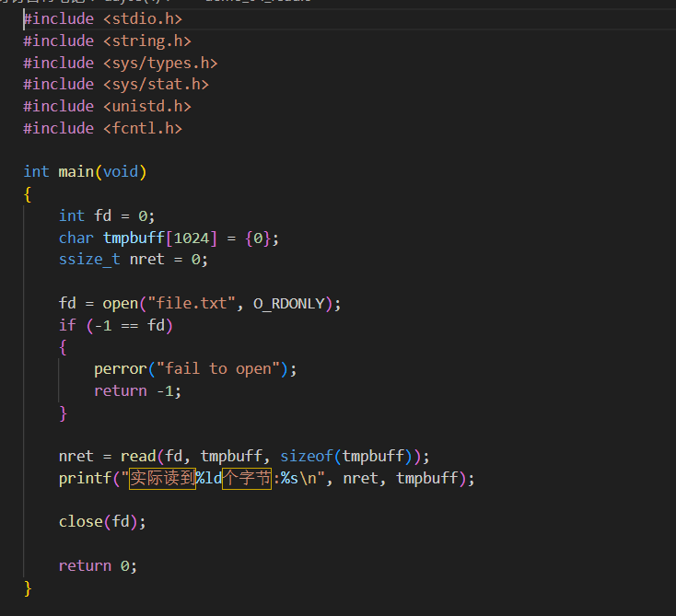Click the line '#include <string.h>'
Image resolution: width=676 pixels, height=616 pixels.
108,41
